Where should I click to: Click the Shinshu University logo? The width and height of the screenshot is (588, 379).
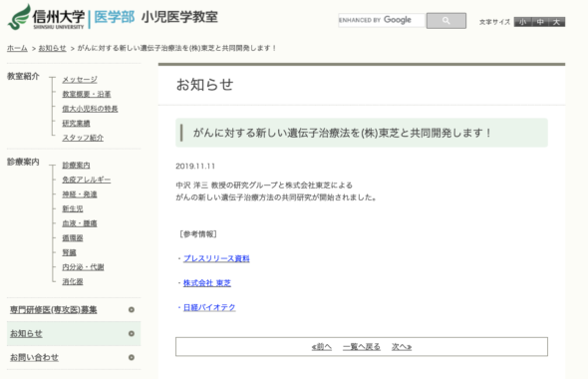tap(46, 17)
